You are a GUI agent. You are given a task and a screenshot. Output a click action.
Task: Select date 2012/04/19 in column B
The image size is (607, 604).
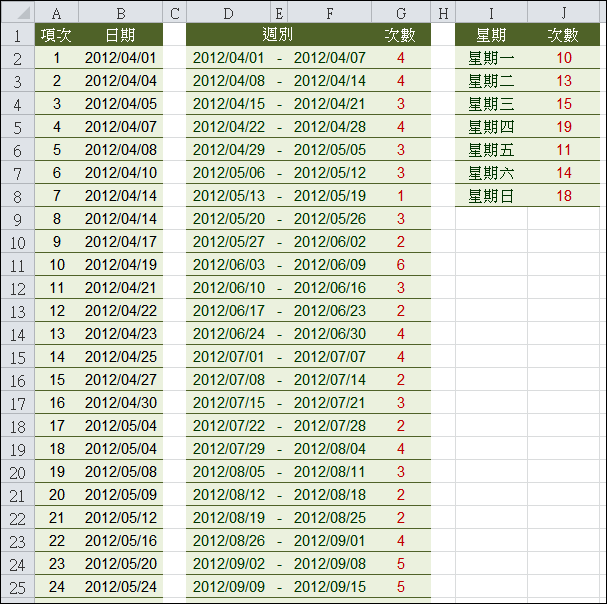coord(120,265)
